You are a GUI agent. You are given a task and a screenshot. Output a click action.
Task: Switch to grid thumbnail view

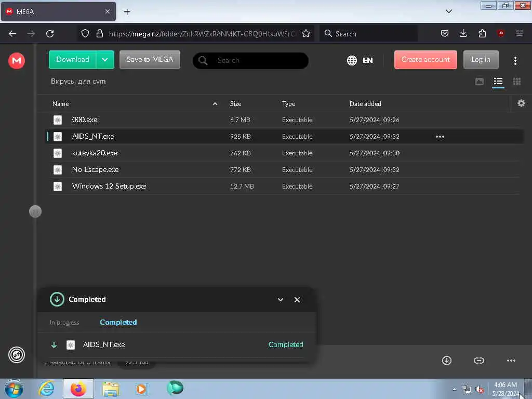pos(517,82)
